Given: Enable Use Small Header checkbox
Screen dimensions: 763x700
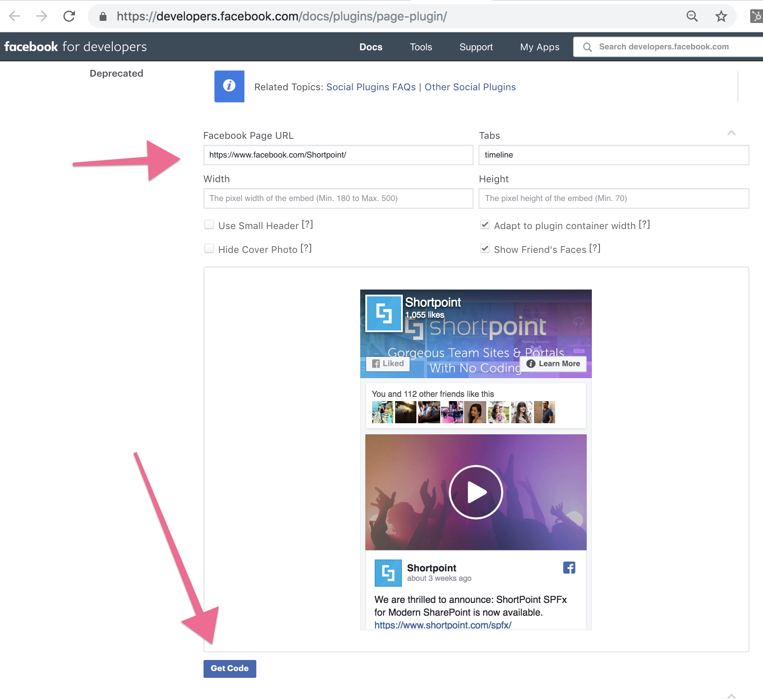Looking at the screenshot, I should (209, 225).
